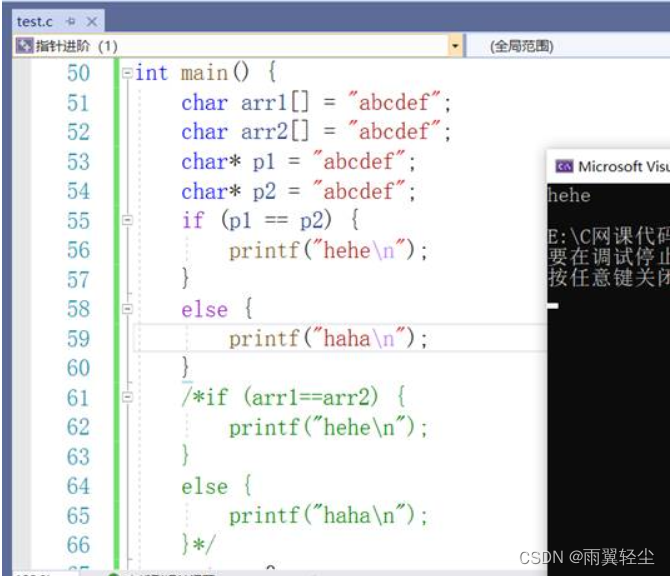Click "char* p1" on line 53

pos(228,162)
